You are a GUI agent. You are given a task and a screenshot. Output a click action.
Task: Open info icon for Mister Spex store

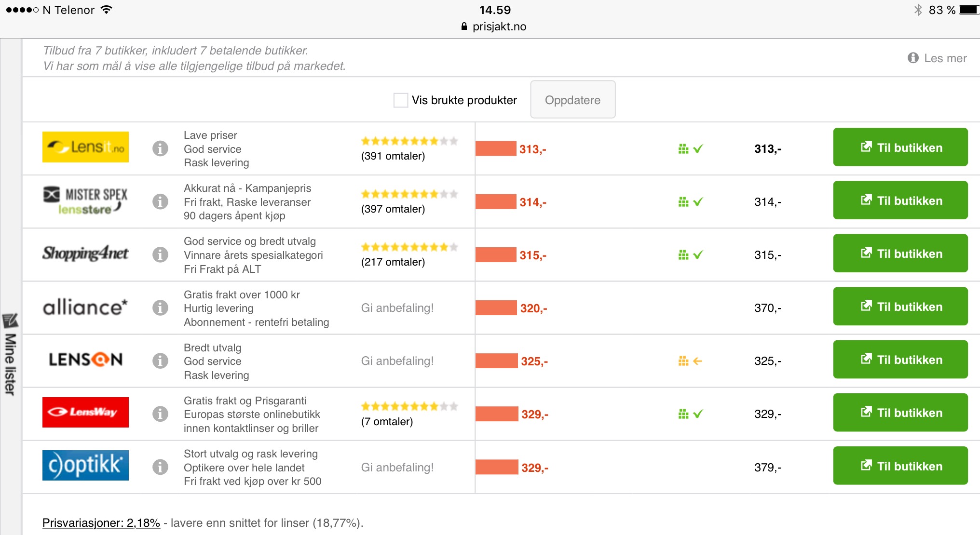point(160,201)
